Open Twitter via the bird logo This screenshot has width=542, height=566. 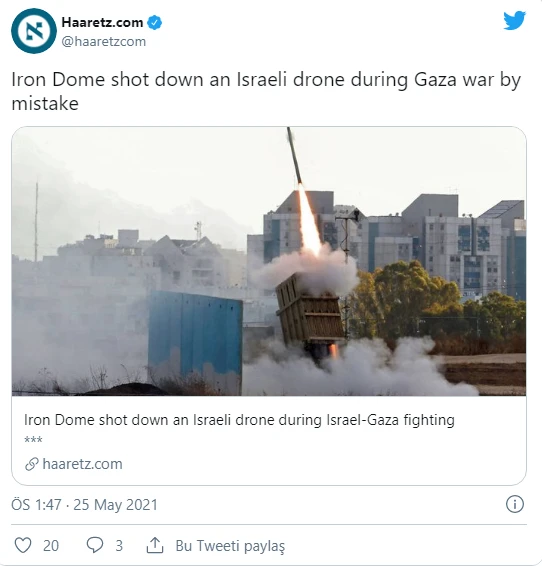(x=515, y=21)
